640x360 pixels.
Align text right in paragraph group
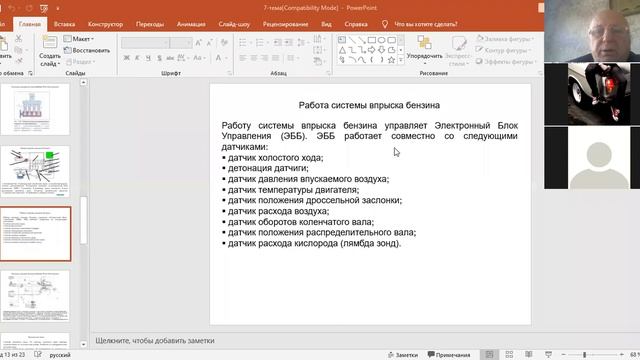point(264,58)
